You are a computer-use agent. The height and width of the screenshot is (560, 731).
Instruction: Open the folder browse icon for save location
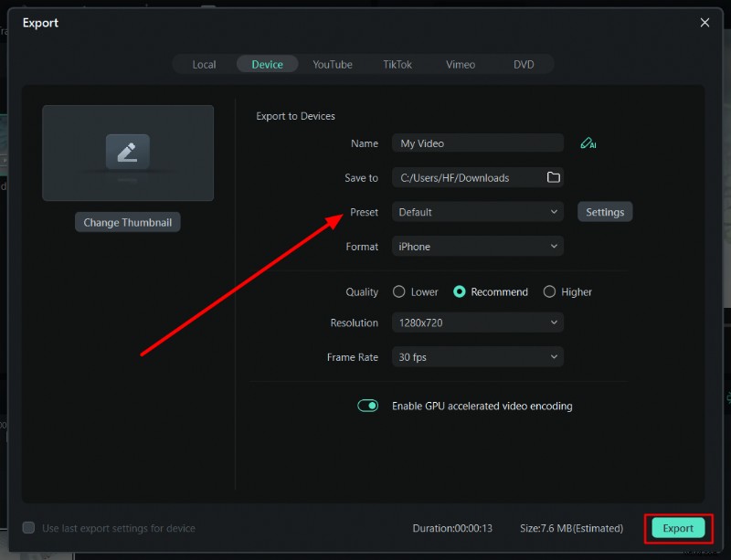pos(554,177)
